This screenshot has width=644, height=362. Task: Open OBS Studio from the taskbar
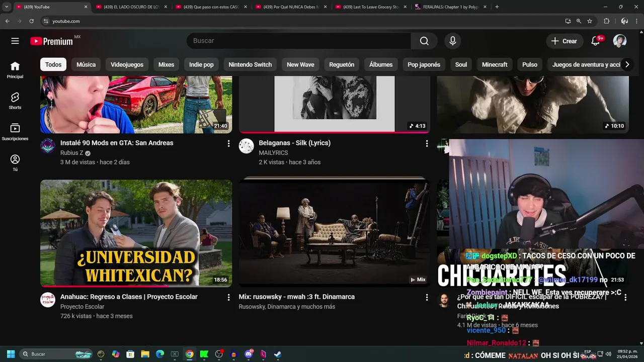coord(219,354)
